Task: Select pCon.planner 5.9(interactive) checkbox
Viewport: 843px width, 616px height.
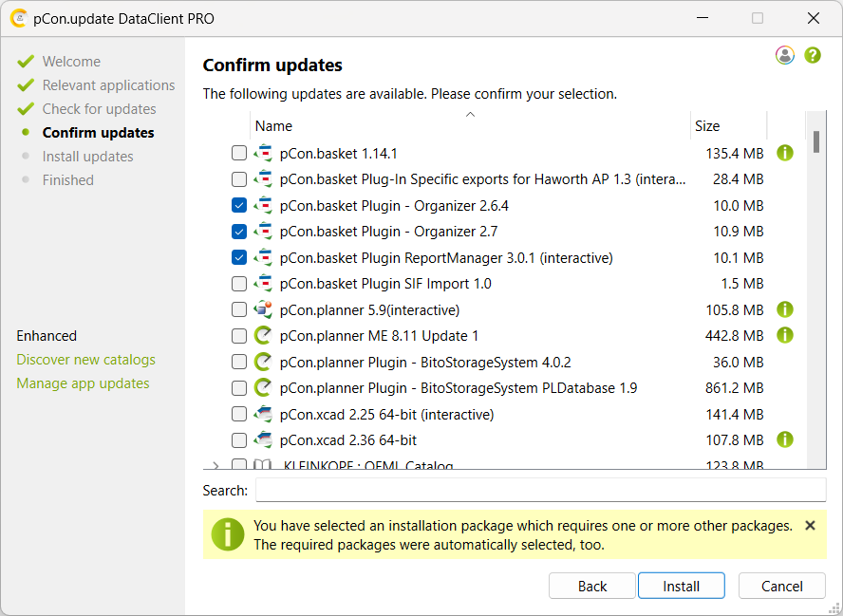Action: [238, 309]
